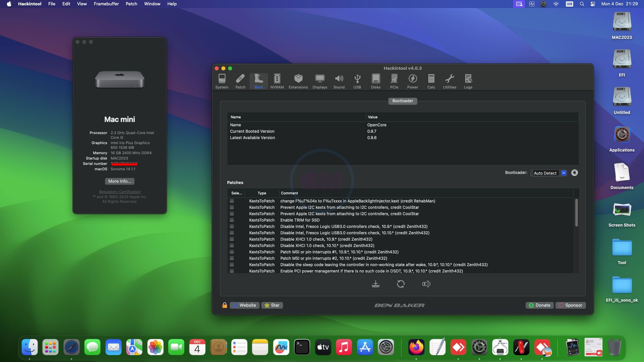644x362 pixels.
Task: Open the Patch menu in the menu bar
Action: tap(131, 4)
